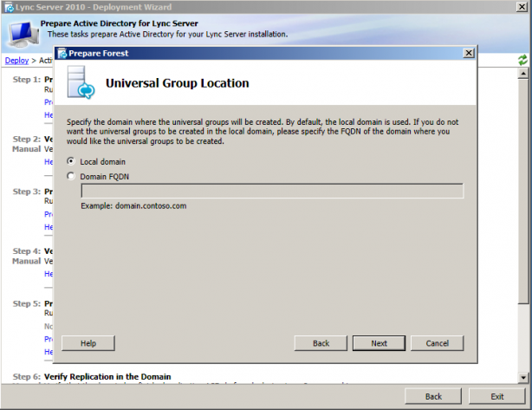Screen dimensions: 532x410
Task: Follow the Deploy breadcrumb link
Action: point(16,61)
